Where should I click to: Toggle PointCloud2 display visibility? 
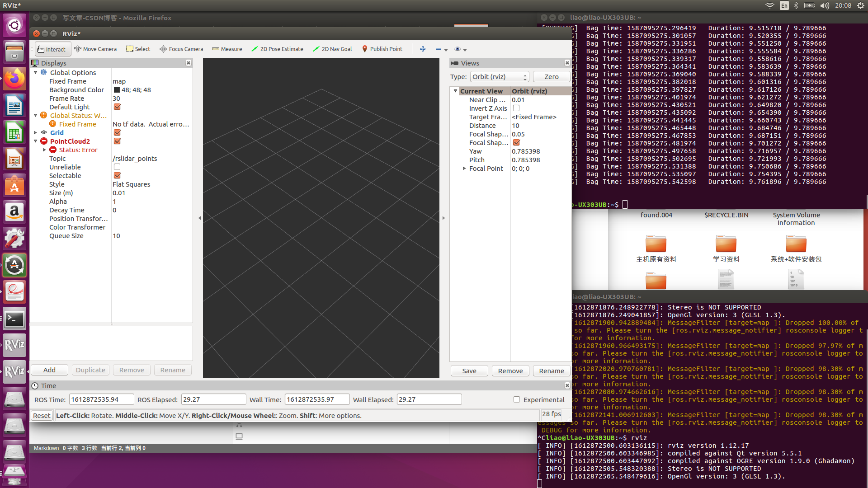click(x=117, y=141)
